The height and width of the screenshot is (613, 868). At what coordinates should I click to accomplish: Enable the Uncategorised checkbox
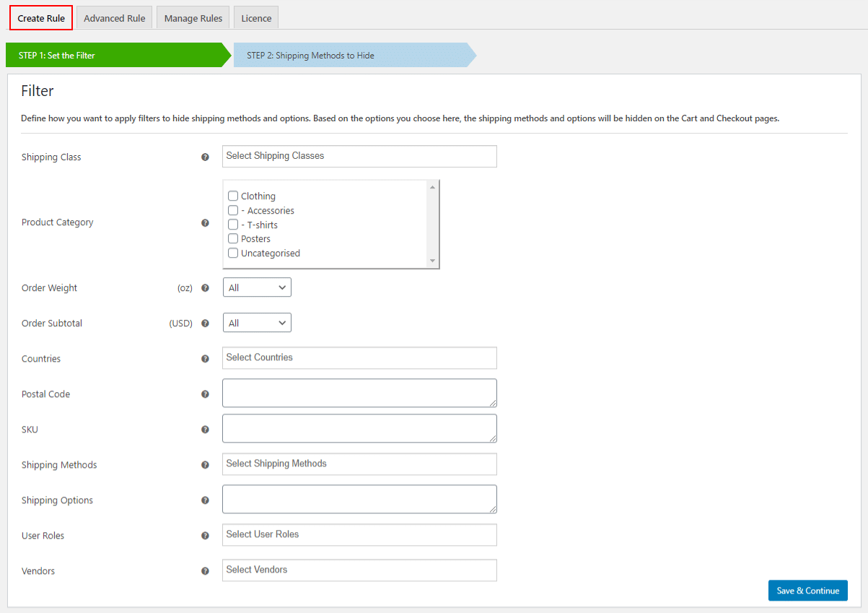tap(233, 253)
